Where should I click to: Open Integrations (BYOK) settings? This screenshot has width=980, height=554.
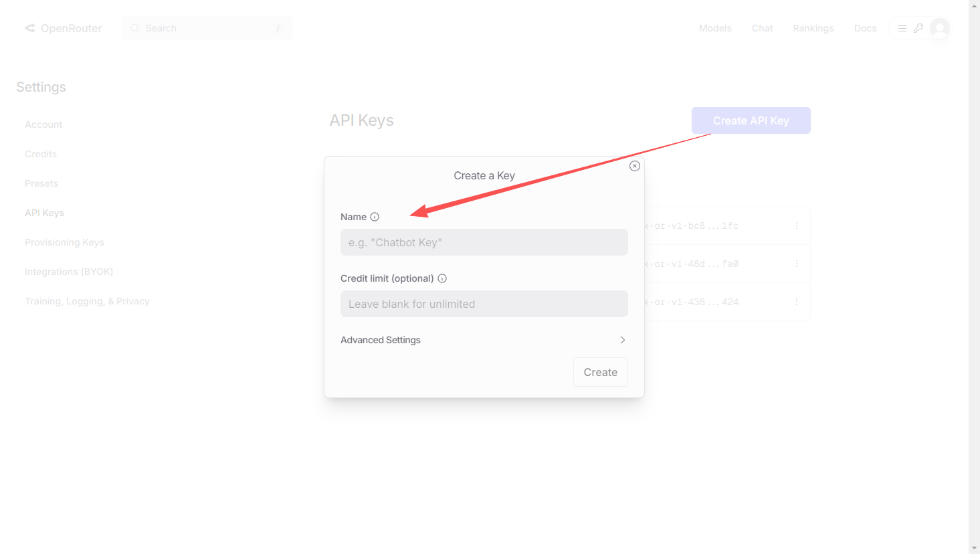69,272
